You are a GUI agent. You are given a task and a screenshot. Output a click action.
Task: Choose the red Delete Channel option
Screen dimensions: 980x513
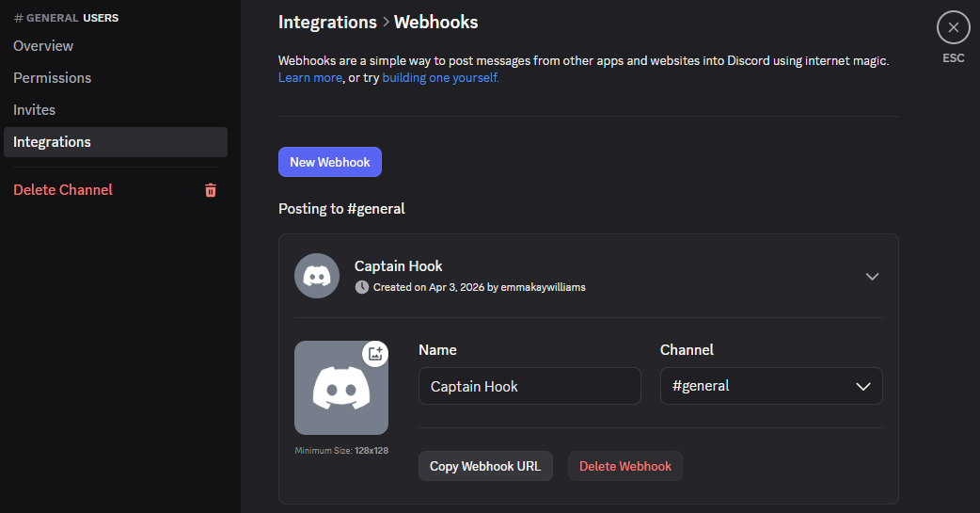click(x=63, y=190)
